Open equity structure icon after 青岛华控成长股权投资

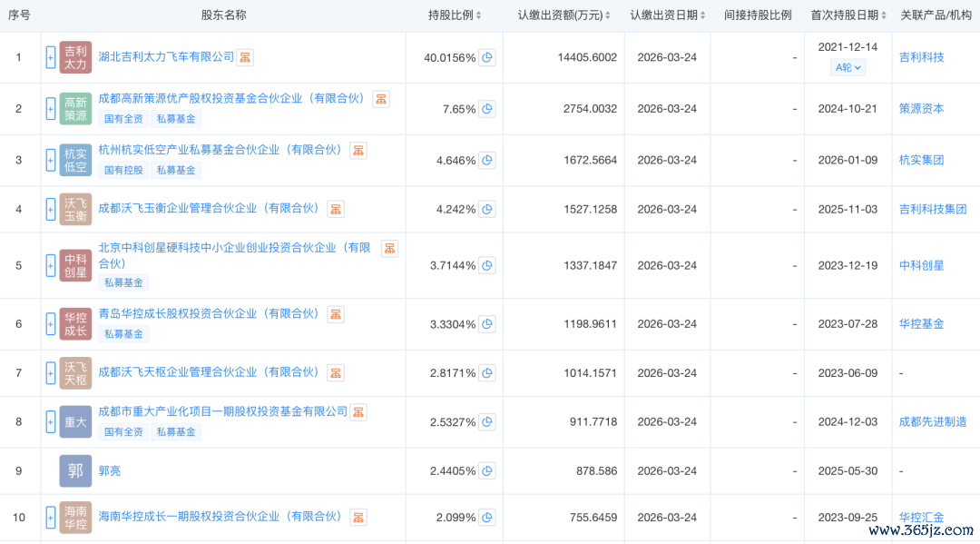tap(336, 314)
